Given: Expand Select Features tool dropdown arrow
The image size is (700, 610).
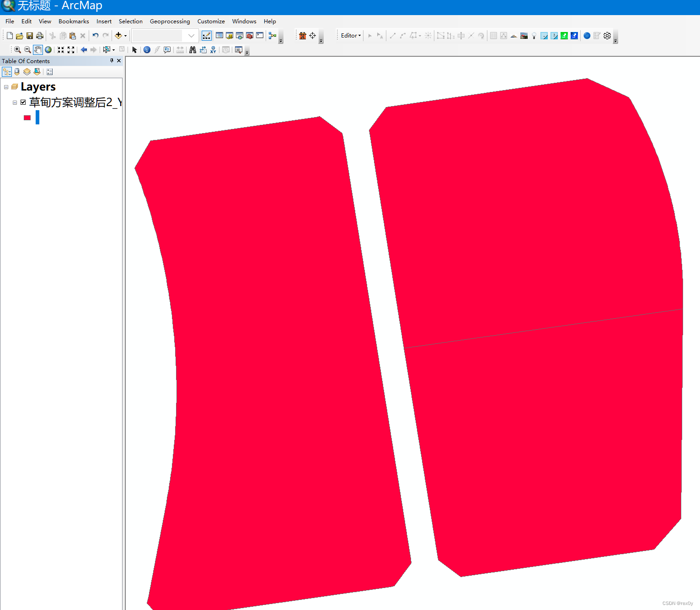Looking at the screenshot, I should (113, 50).
